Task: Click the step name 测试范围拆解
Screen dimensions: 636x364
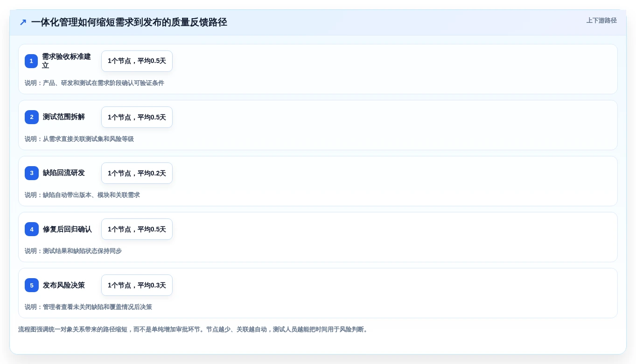Action: [x=64, y=117]
